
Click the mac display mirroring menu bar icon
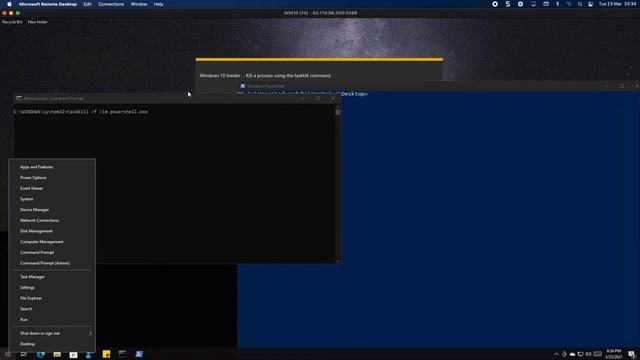[x=533, y=4]
